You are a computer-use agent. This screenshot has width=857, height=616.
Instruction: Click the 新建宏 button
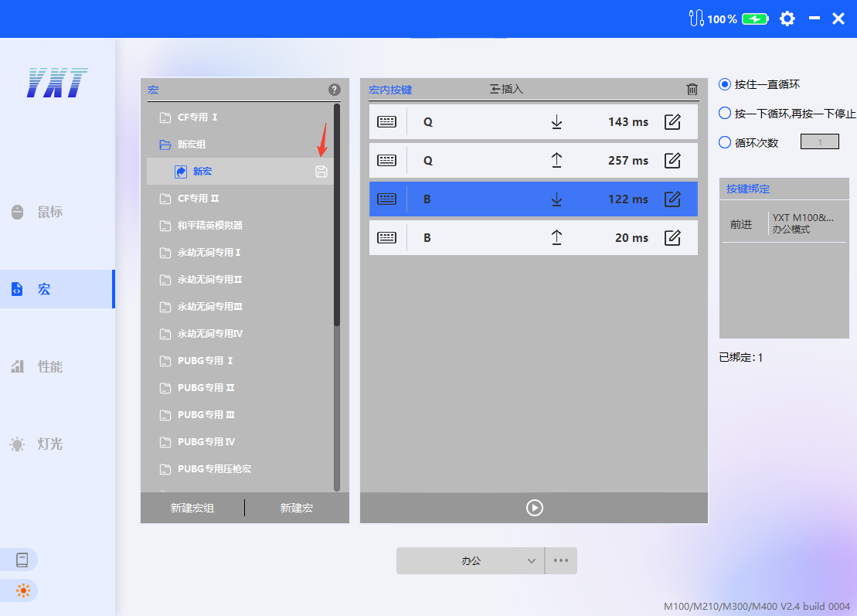[x=297, y=508]
